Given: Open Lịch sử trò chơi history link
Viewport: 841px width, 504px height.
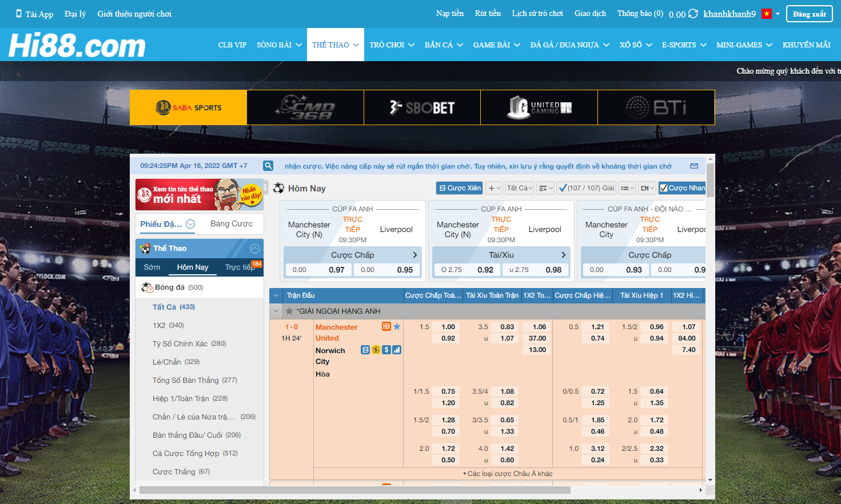Looking at the screenshot, I should tap(537, 13).
